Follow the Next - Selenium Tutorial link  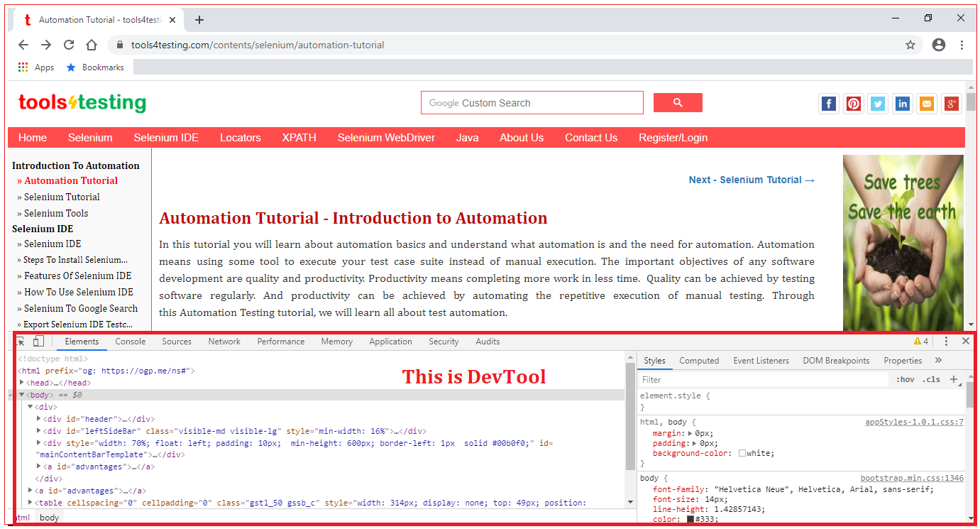(x=751, y=180)
